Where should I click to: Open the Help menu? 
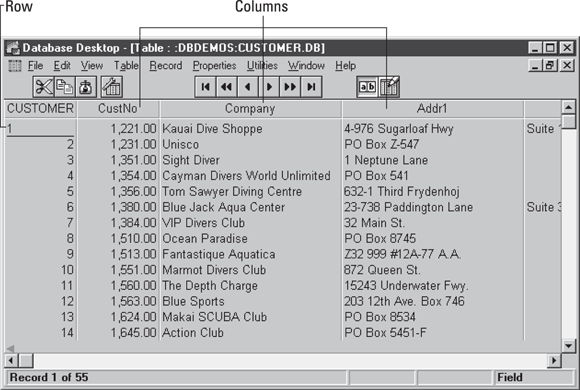point(345,66)
